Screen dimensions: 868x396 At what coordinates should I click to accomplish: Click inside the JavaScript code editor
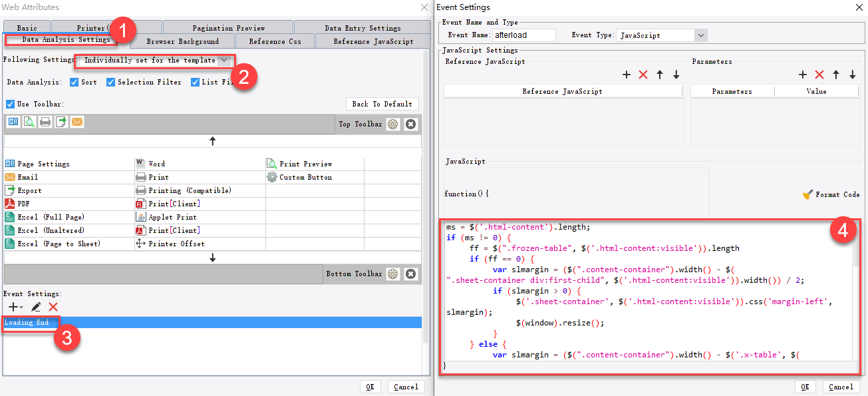pyautogui.click(x=648, y=290)
